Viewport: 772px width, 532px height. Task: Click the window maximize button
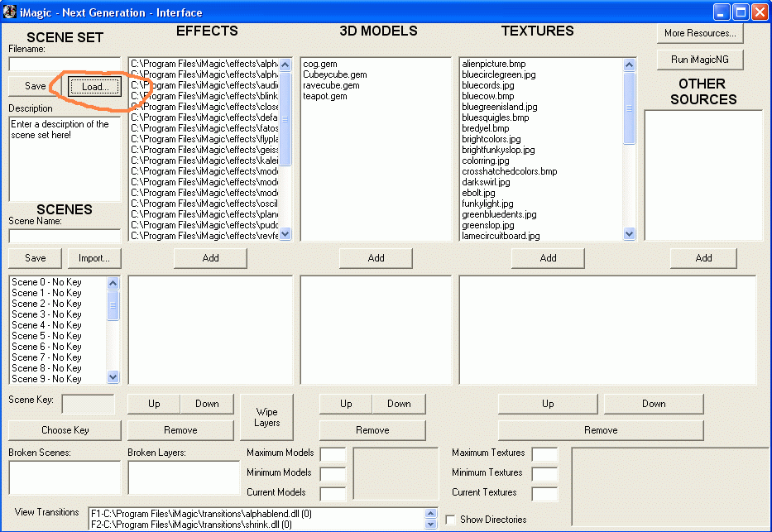741,12
